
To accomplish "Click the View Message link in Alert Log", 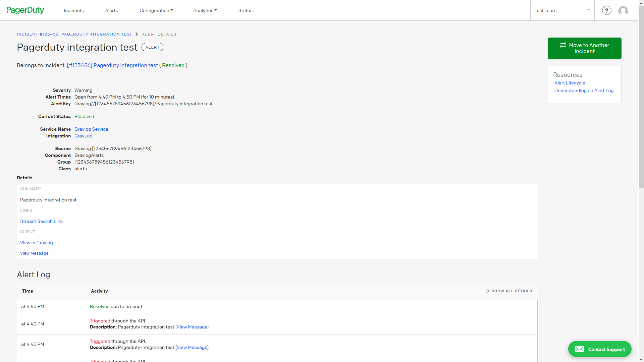I will [x=192, y=327].
